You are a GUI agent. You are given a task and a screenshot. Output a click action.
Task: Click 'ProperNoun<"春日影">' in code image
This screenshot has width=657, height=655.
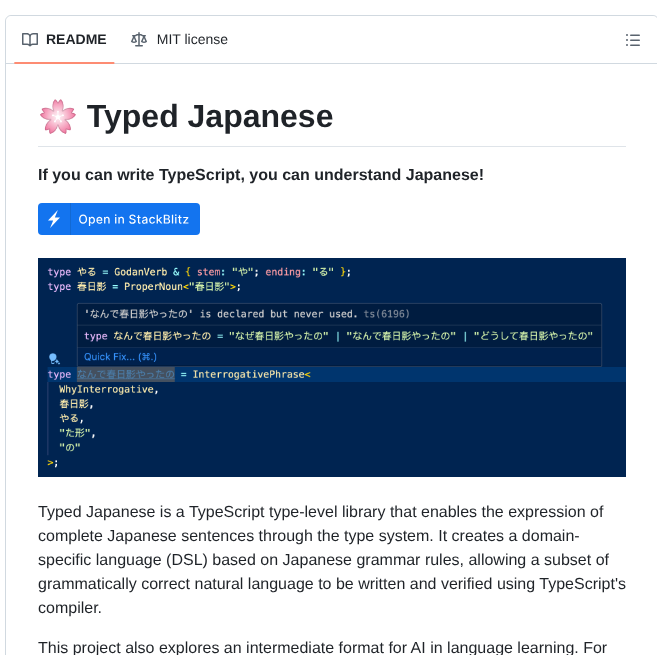tap(181, 287)
